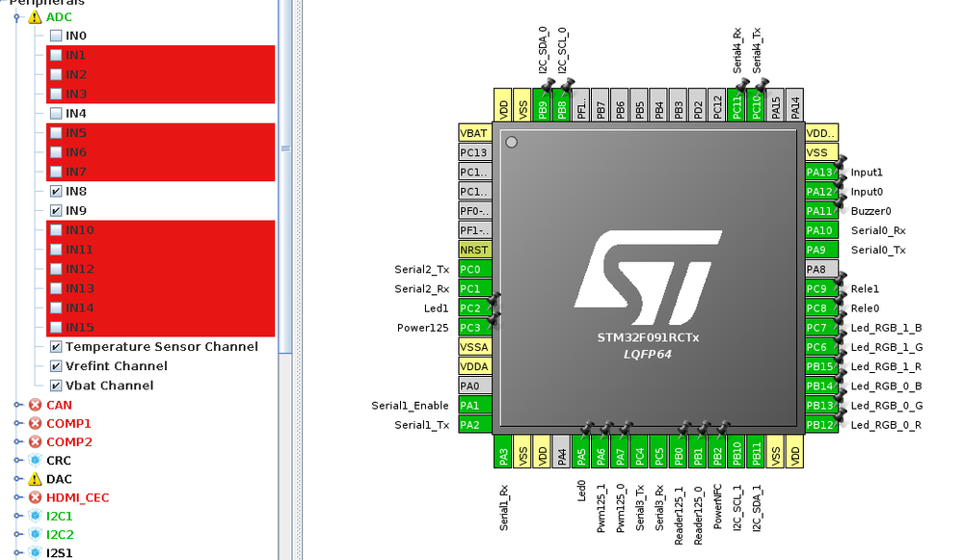
Task: Expand the I2C2 tree node
Action: [x=17, y=534]
